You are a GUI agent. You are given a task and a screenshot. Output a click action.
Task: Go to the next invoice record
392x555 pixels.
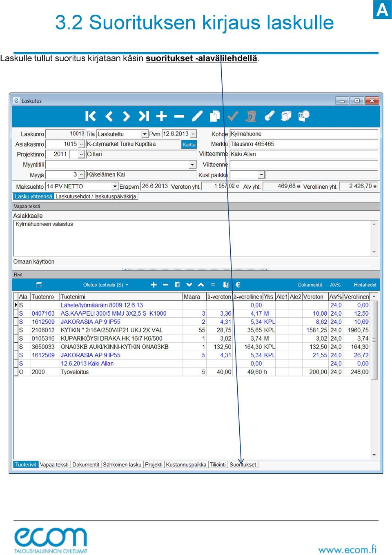tap(126, 116)
